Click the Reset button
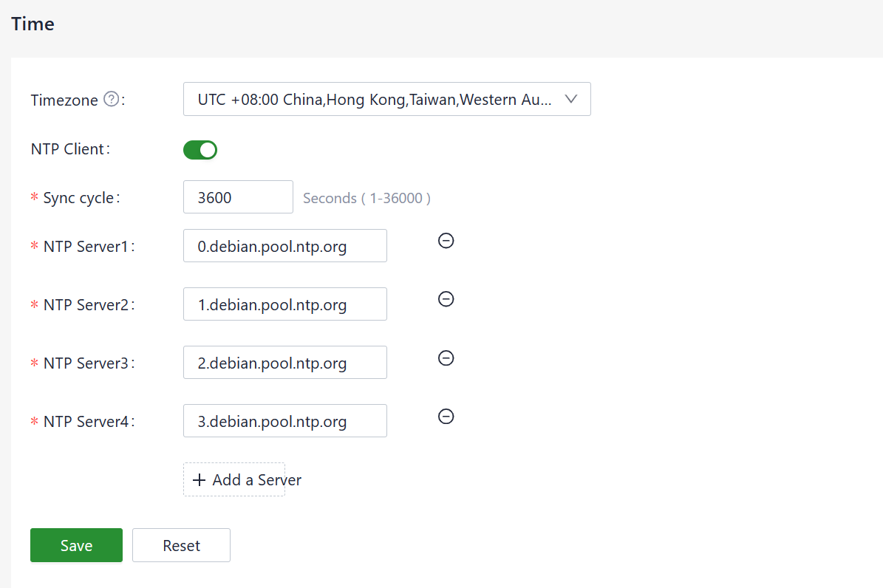The image size is (883, 588). tap(181, 545)
